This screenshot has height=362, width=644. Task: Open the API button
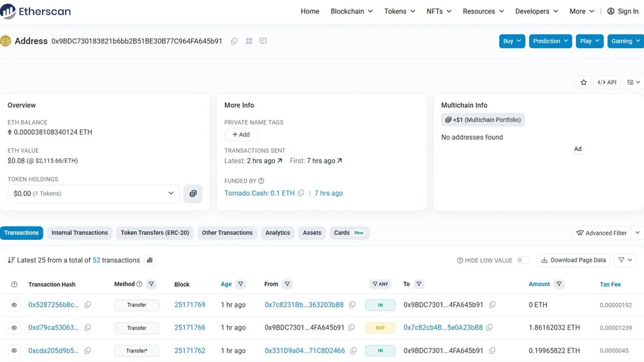coord(607,82)
